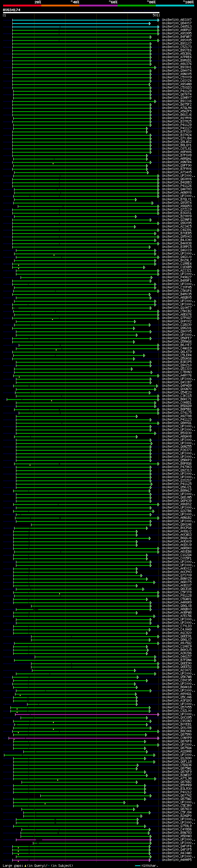The width and height of the screenshot is (197, 868).
Task: Select hit UniRef100_A5CB91
Action: click(x=176, y=54)
